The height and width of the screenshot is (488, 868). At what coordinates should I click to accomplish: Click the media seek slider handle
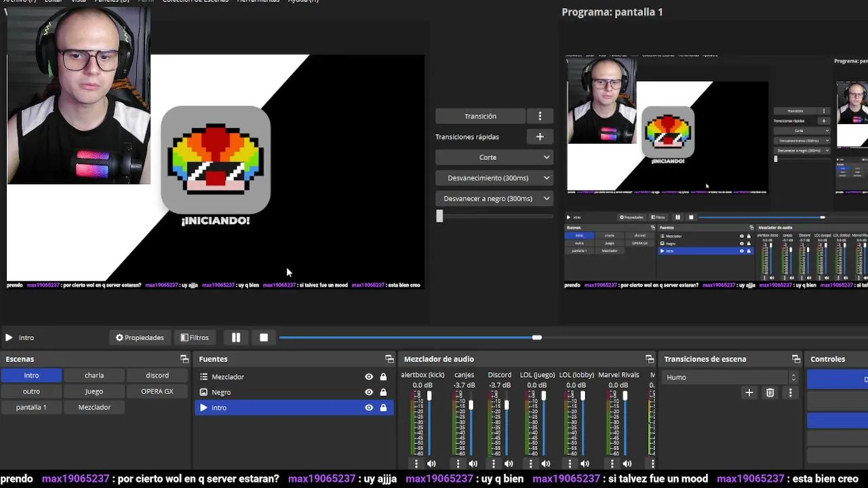click(537, 338)
